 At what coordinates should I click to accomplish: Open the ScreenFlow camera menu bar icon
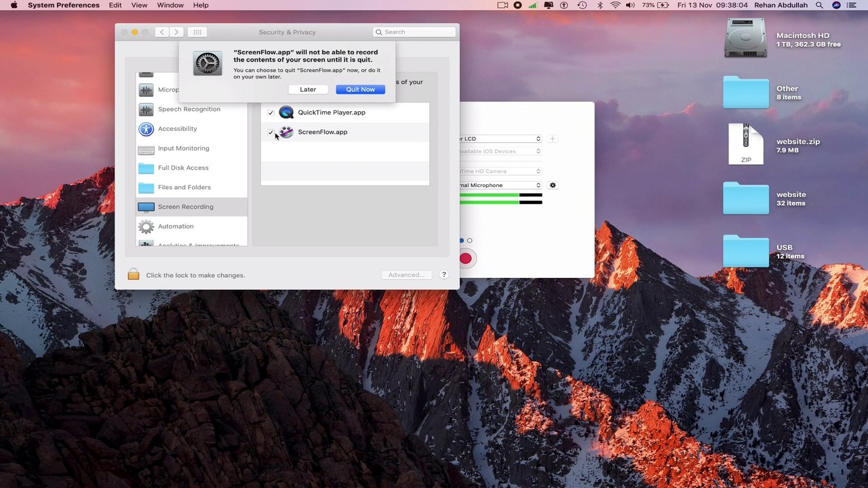502,5
